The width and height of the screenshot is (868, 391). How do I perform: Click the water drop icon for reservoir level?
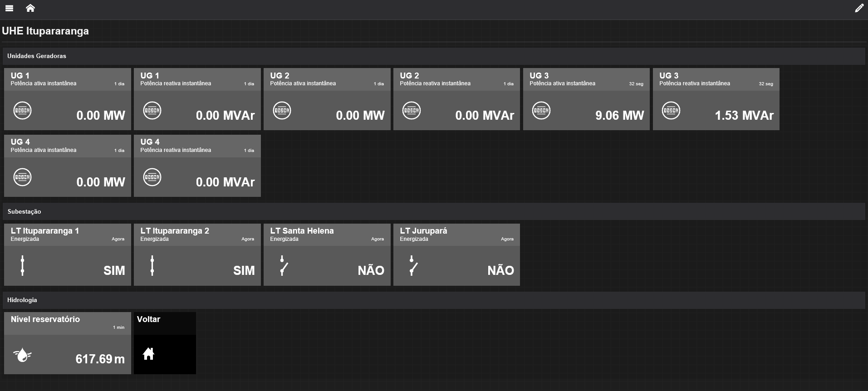22,355
